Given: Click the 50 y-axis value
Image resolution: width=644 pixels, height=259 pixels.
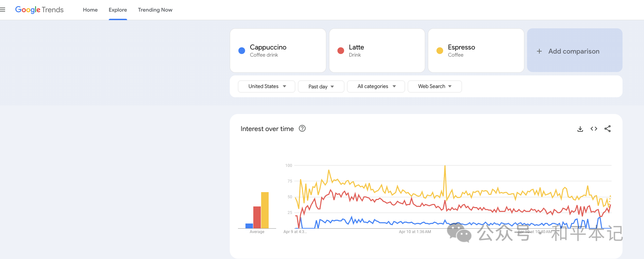Looking at the screenshot, I should (x=290, y=197).
